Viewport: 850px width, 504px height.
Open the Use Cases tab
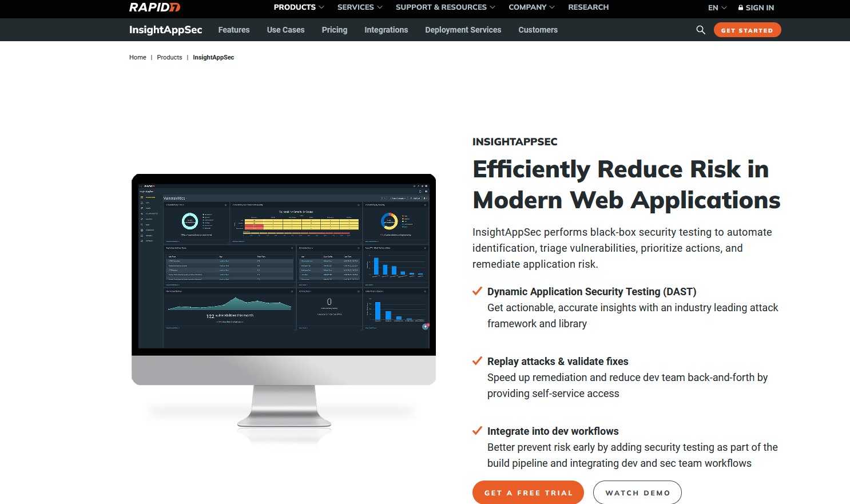285,30
